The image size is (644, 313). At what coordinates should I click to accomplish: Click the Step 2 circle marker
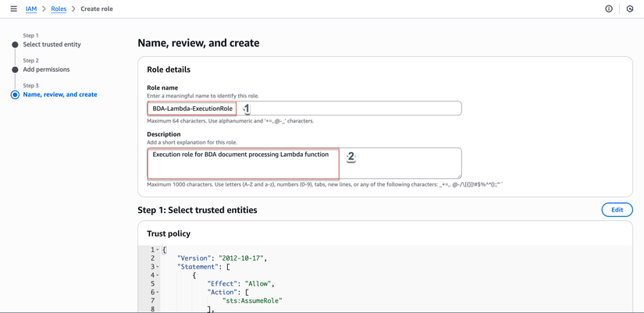(x=15, y=69)
